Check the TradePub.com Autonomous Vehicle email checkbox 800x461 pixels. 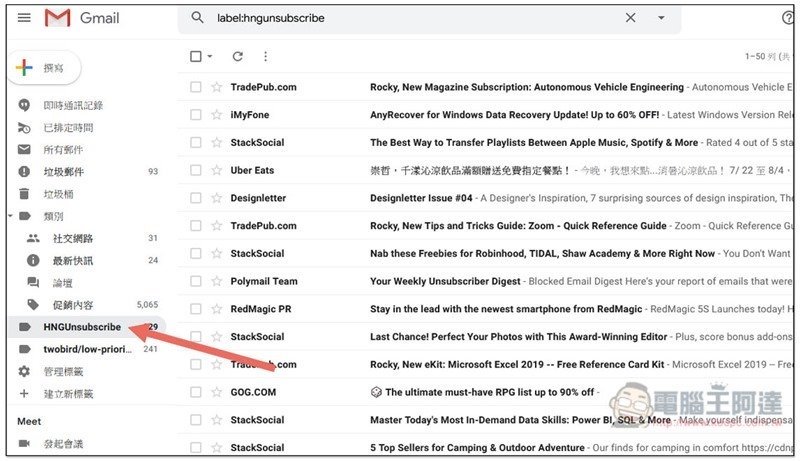coord(196,88)
